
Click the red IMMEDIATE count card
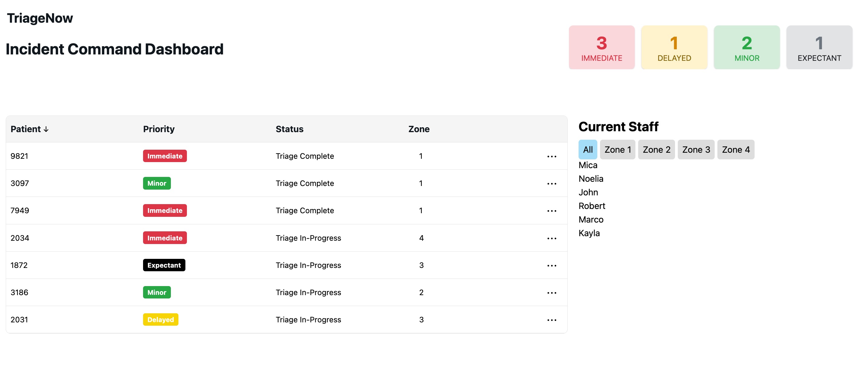coord(602,47)
